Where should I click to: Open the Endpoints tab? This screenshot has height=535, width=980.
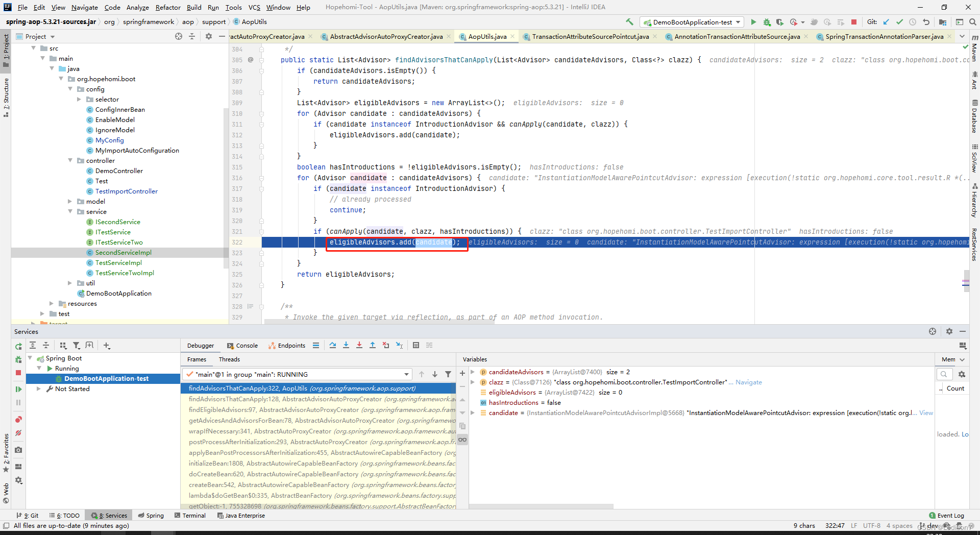coord(287,346)
